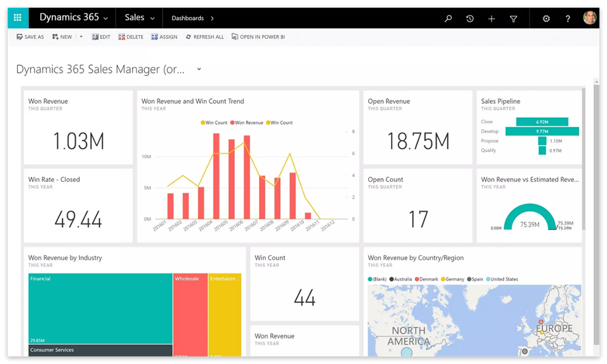Expand the New button dropdown arrow
This screenshot has height=364, width=607.
[81, 37]
